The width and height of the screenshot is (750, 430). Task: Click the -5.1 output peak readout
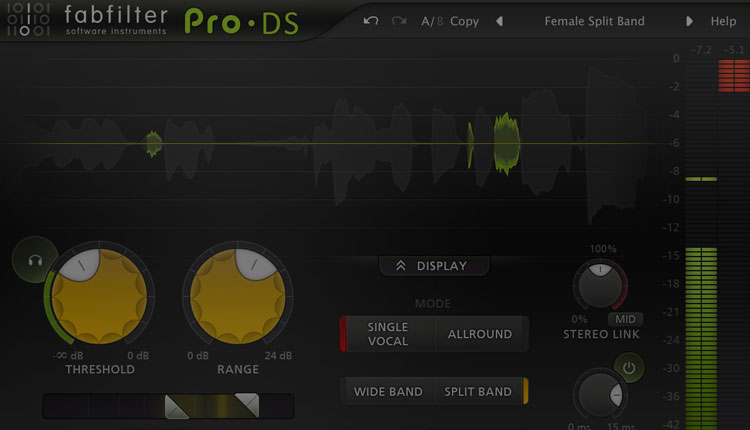point(733,50)
